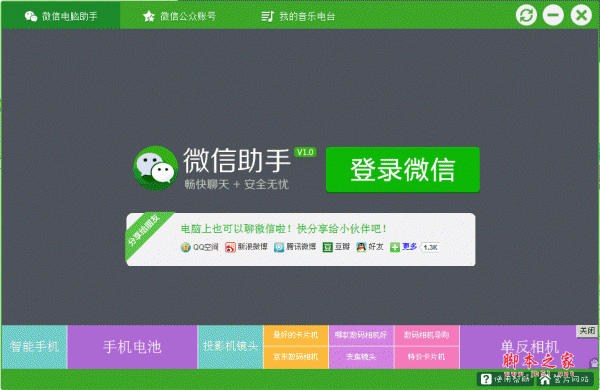Open the 更多 share options link
Viewport: 600px width, 390px height.
[409, 247]
